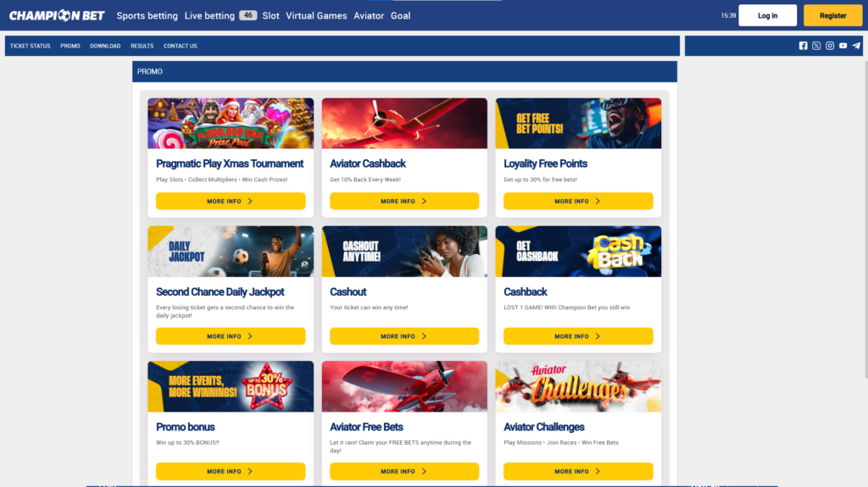The width and height of the screenshot is (868, 487).
Task: Open the Contact Us link
Action: point(180,46)
